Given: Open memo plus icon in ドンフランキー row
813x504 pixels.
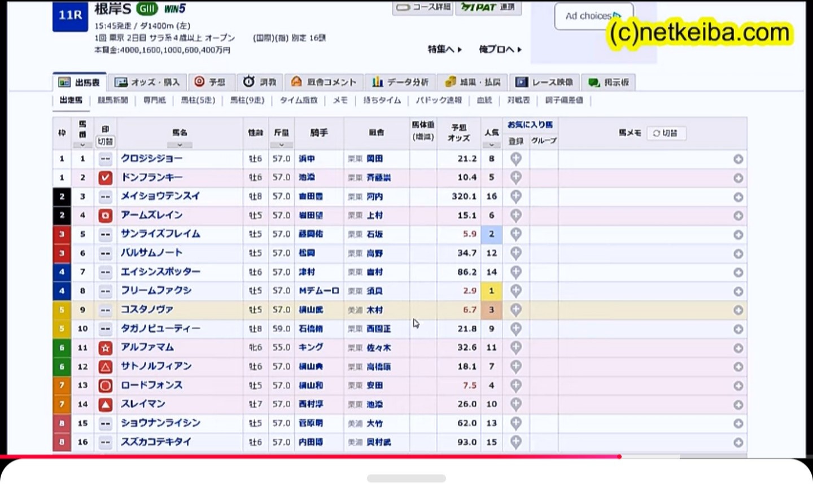Looking at the screenshot, I should 738,178.
